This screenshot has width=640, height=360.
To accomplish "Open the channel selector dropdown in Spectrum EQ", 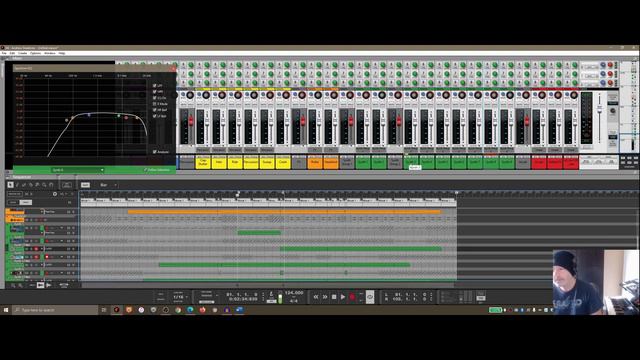I will [78, 170].
